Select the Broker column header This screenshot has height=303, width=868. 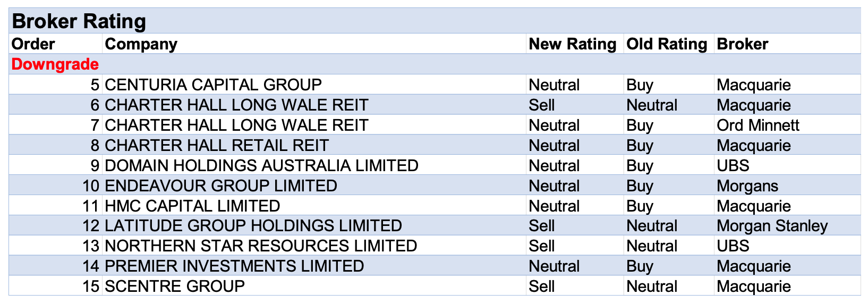742,44
